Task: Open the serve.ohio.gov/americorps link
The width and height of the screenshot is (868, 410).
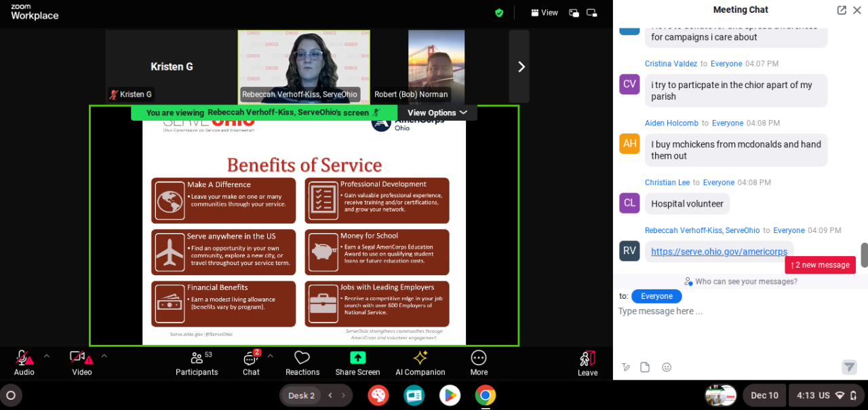Action: 719,251
